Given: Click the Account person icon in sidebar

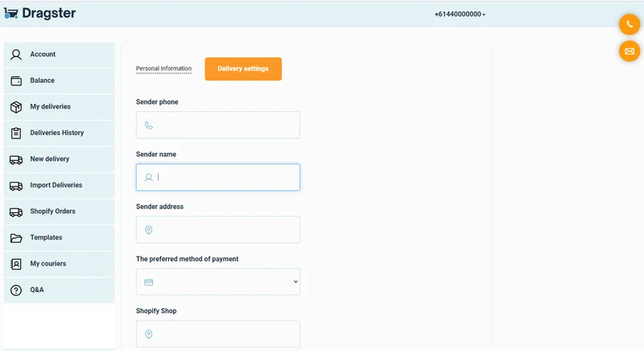Looking at the screenshot, I should (16, 55).
